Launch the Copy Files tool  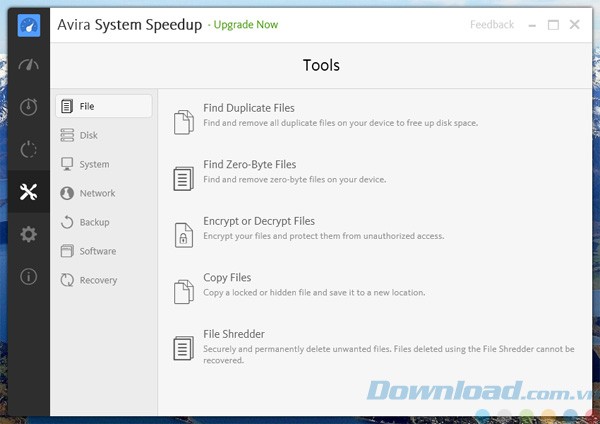[227, 278]
